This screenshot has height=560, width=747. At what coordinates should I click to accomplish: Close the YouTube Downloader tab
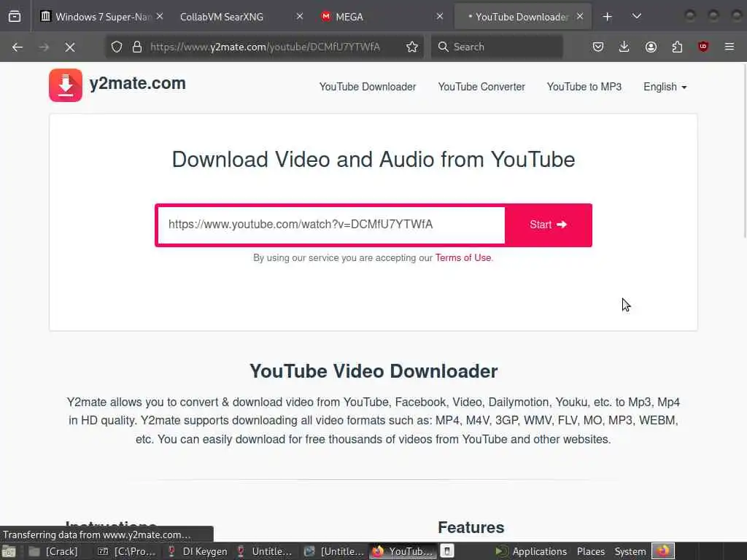(580, 17)
